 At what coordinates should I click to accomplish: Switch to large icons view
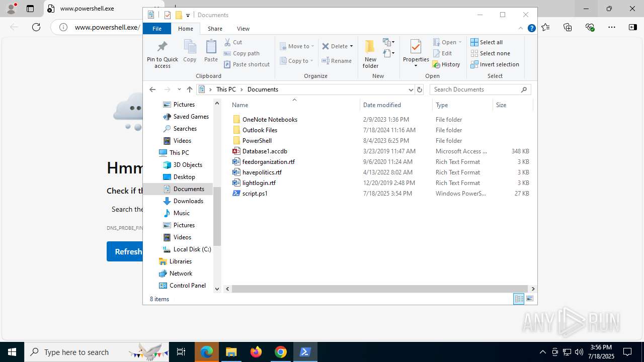[x=530, y=299]
